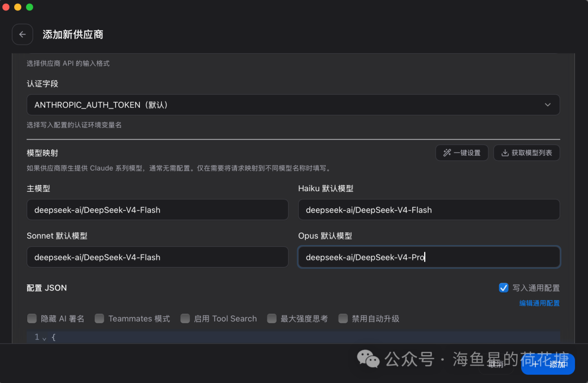
Task: Click the 添加新供应商 page title
Action: (73, 34)
